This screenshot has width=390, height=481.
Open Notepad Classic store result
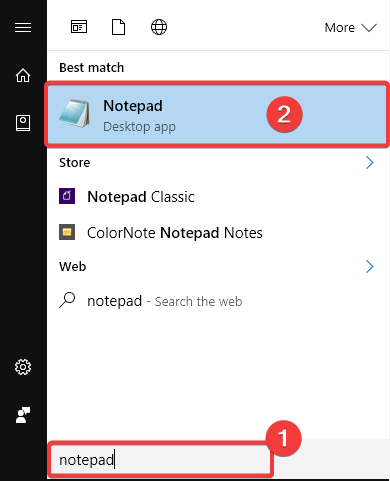tap(217, 197)
